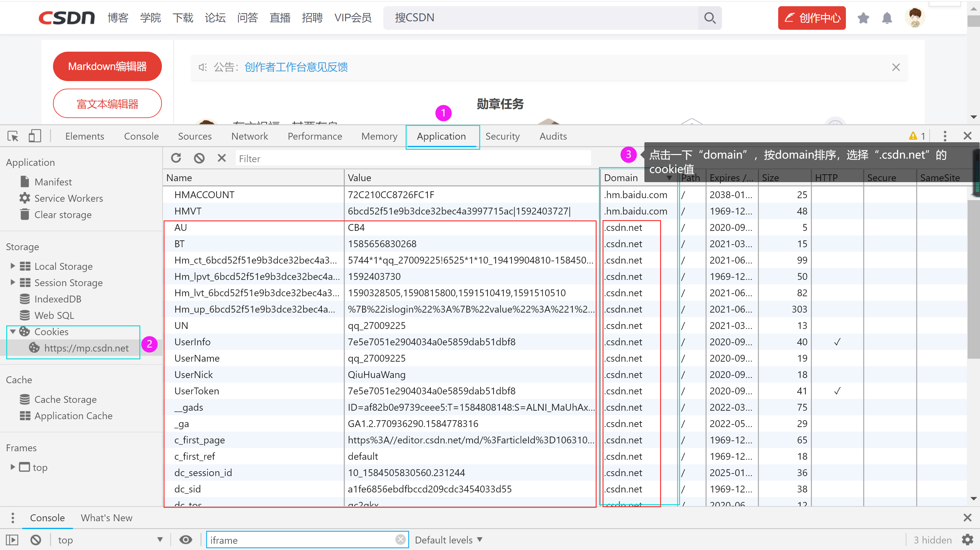Open the VIP会员 navigation link
This screenshot has width=980, height=550.
click(353, 18)
